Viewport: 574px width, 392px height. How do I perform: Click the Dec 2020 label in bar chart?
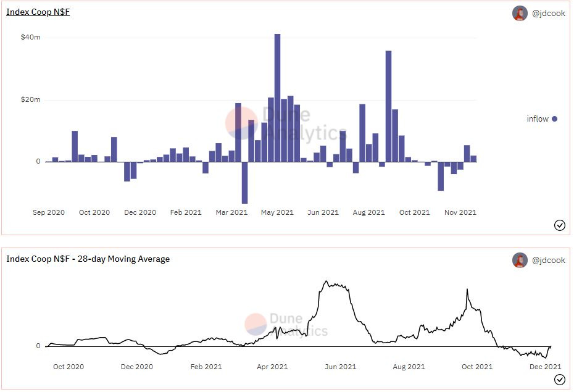pyautogui.click(x=140, y=212)
